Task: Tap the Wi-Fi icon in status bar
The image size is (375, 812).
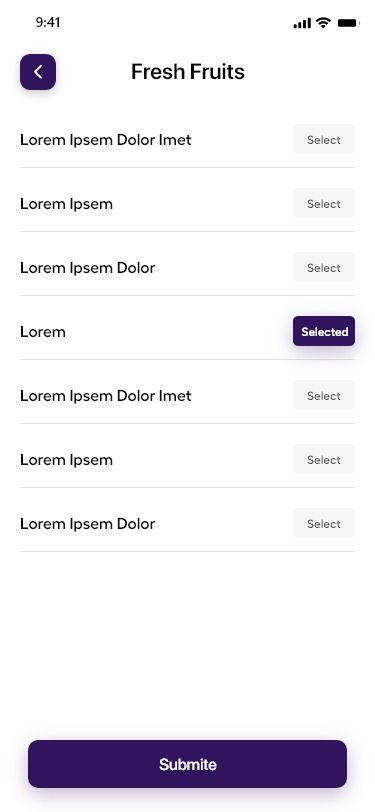Action: (324, 23)
